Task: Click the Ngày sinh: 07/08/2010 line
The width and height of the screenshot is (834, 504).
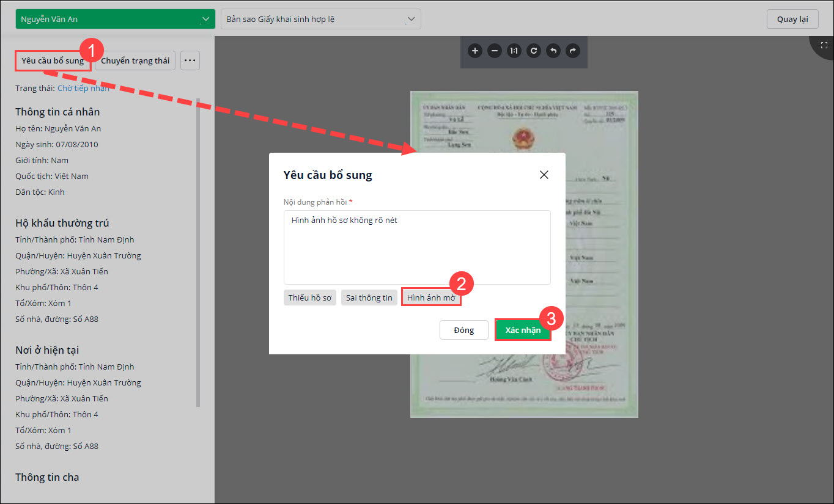Action: click(57, 144)
